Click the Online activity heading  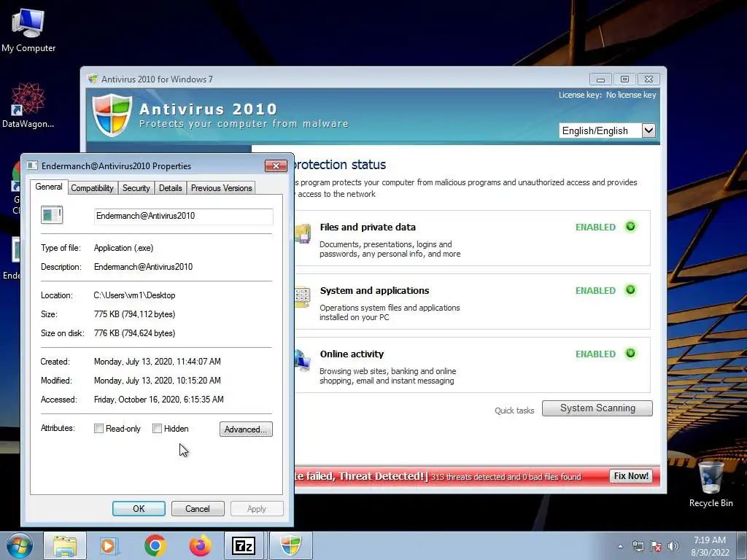point(352,354)
